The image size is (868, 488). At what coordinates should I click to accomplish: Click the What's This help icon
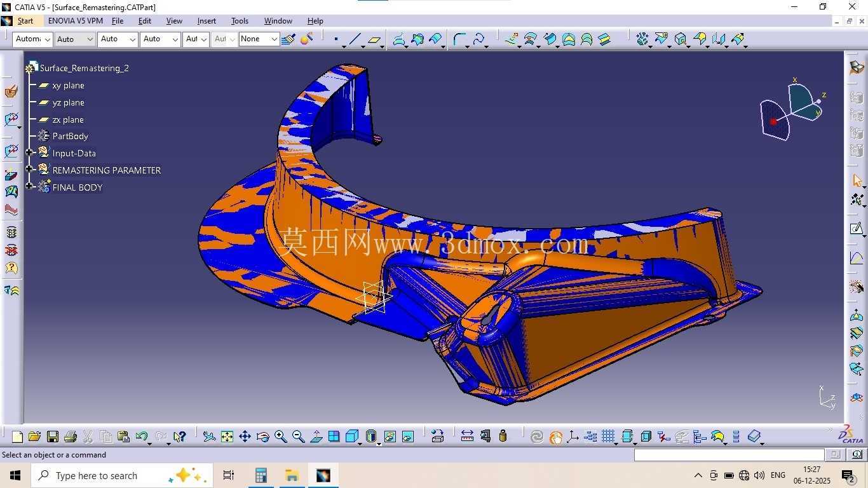tap(179, 437)
